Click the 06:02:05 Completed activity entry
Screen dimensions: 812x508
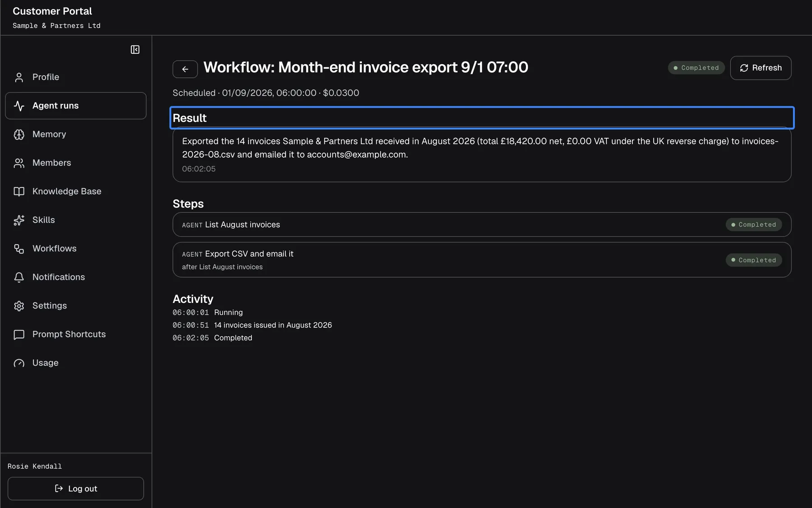[212, 338]
